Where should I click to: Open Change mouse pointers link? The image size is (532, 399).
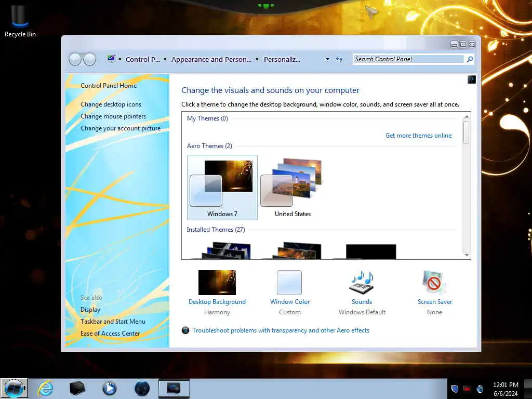click(113, 116)
